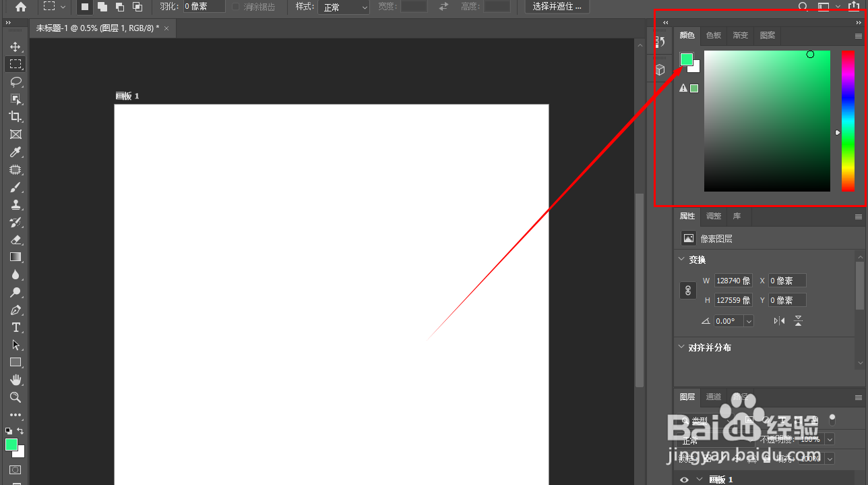868x485 pixels.
Task: Open the History panel icon
Action: tap(660, 42)
